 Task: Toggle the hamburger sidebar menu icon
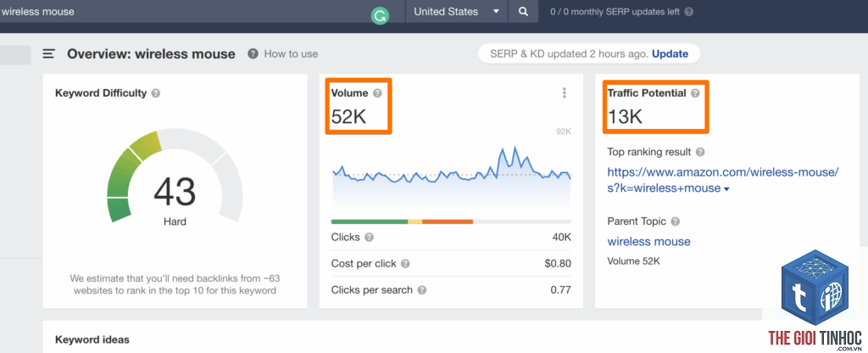coord(49,53)
